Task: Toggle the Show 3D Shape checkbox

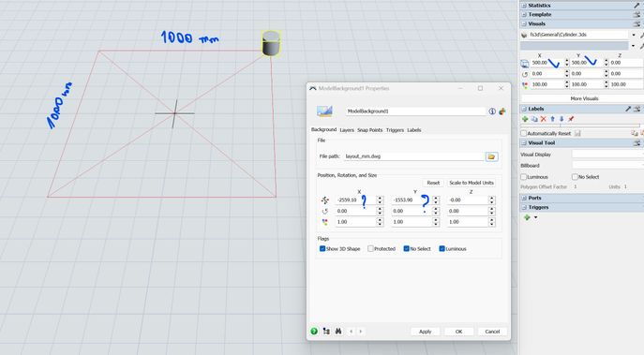Action: [x=322, y=249]
